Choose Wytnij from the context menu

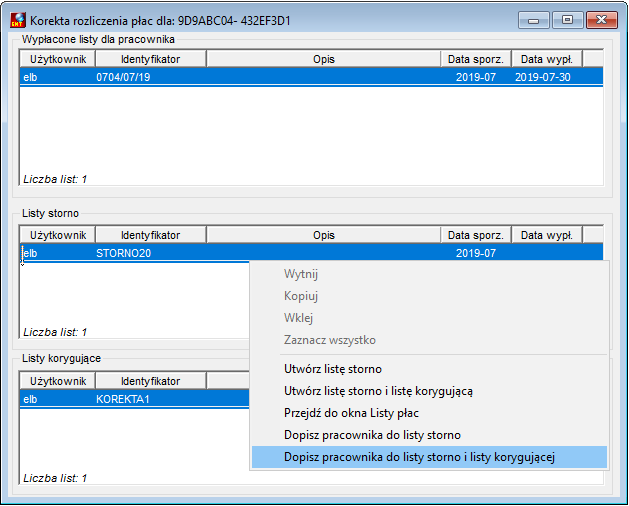click(429, 274)
